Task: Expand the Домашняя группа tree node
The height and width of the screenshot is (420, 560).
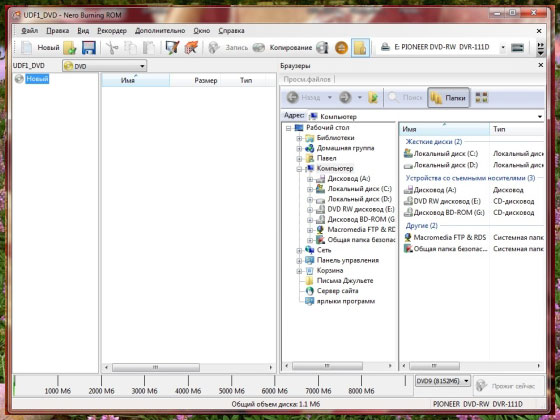Action: point(299,149)
